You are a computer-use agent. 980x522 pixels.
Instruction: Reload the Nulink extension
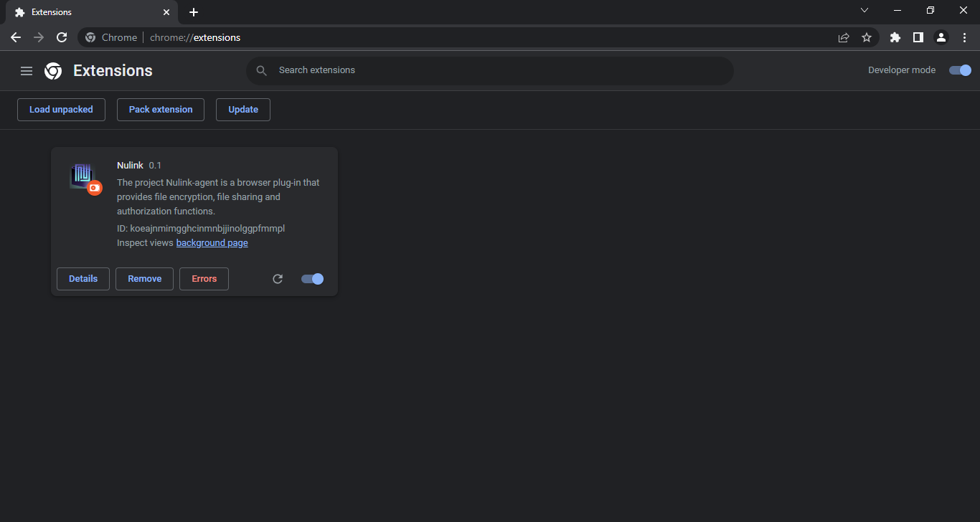click(278, 279)
